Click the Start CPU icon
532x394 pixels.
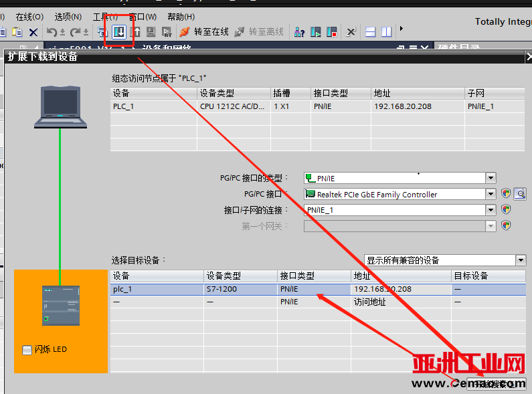click(x=316, y=32)
